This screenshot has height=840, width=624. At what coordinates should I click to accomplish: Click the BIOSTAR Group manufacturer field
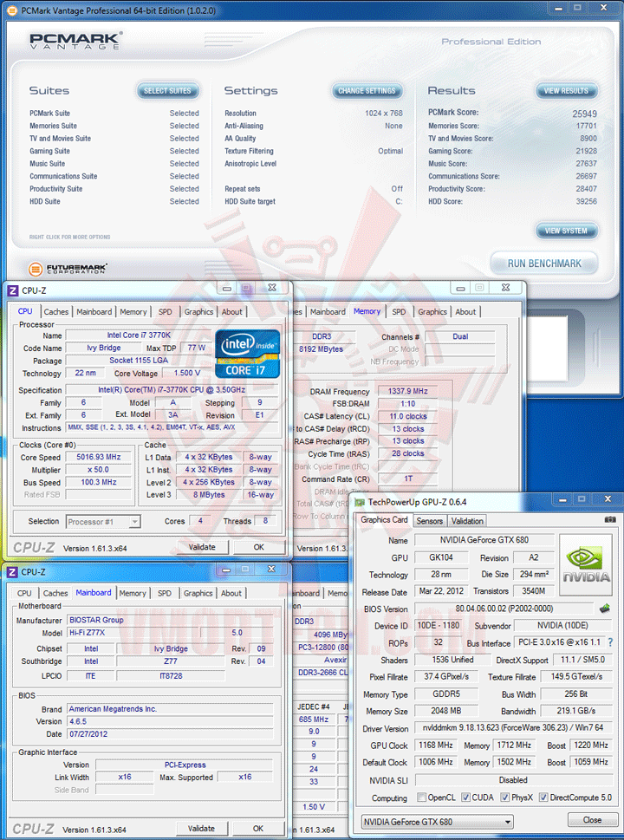(x=171, y=620)
